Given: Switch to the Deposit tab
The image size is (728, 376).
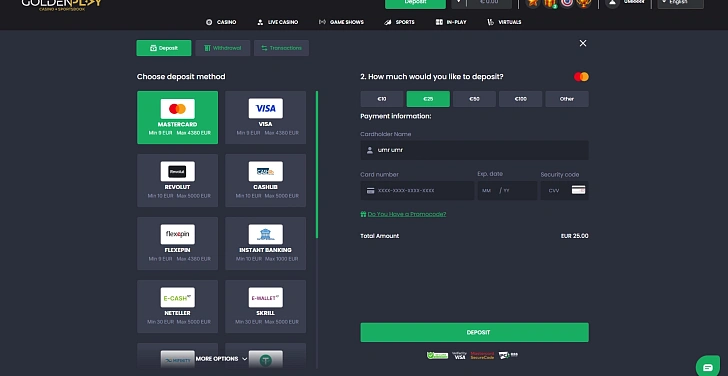Looking at the screenshot, I should (164, 48).
